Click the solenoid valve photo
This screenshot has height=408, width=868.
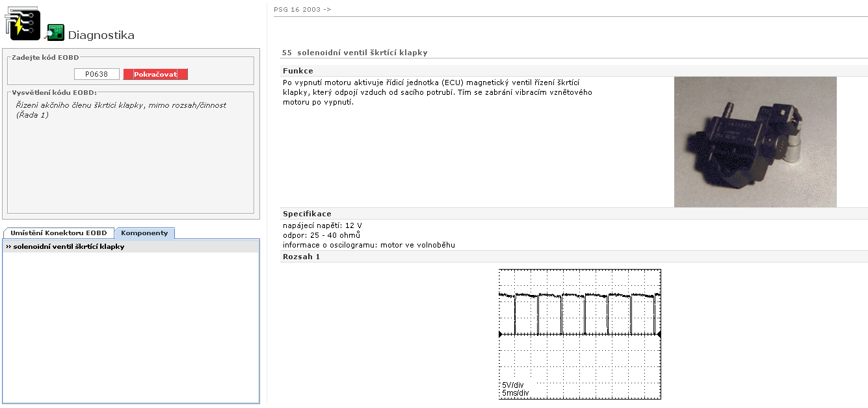point(755,142)
